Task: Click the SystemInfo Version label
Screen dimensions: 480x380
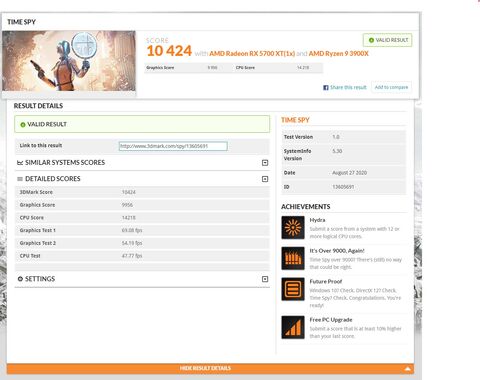Action: tap(297, 155)
